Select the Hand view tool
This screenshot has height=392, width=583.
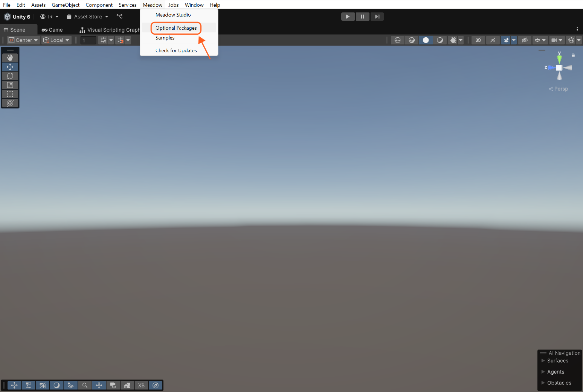[10, 58]
